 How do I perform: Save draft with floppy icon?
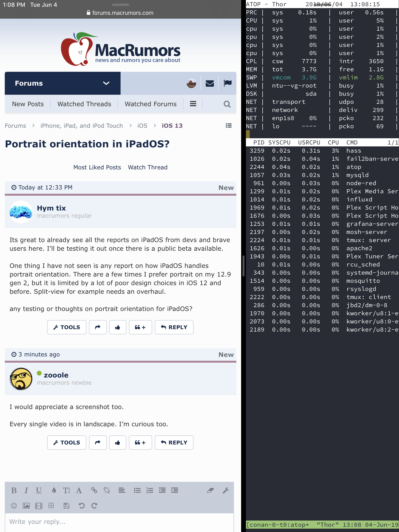coord(66,506)
